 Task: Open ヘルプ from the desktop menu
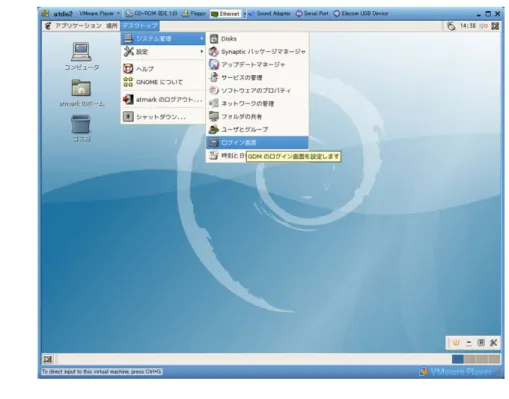click(163, 69)
